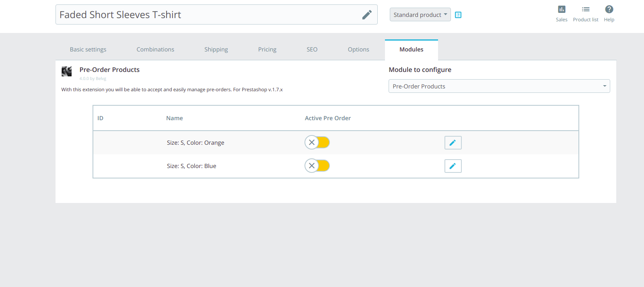Toggle Active Pre Order for Orange combination
The image size is (644, 287).
(x=317, y=142)
